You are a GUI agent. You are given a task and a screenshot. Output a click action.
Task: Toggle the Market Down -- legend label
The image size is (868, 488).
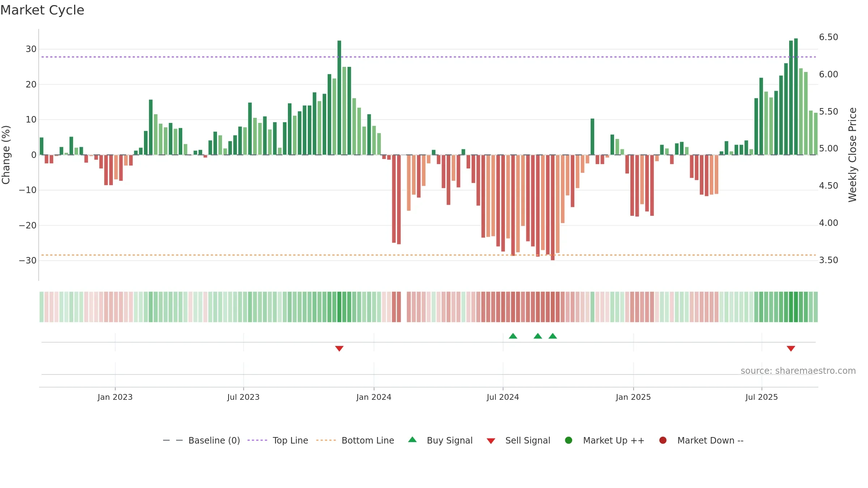710,440
